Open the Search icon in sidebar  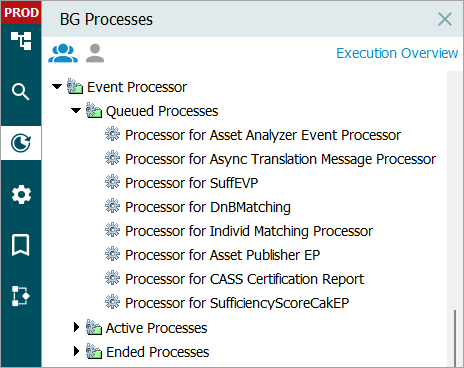[21, 92]
